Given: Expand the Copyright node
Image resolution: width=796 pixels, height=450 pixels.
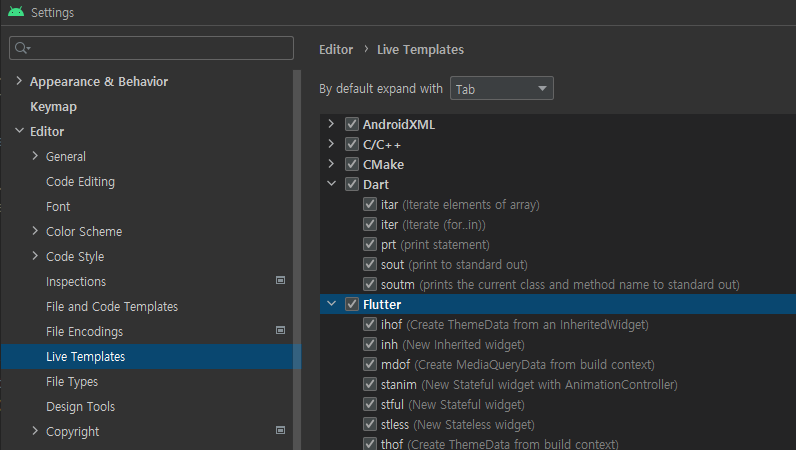Looking at the screenshot, I should (x=35, y=431).
